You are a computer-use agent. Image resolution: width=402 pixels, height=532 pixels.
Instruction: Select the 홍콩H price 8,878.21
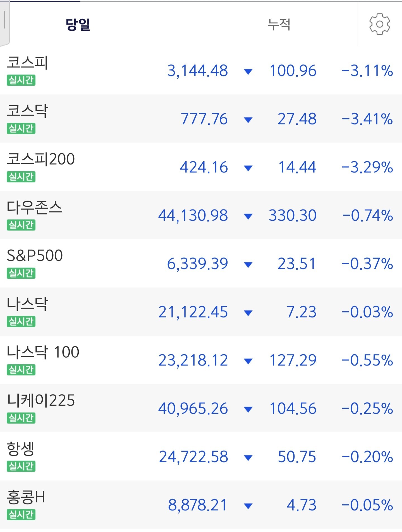coord(197,505)
